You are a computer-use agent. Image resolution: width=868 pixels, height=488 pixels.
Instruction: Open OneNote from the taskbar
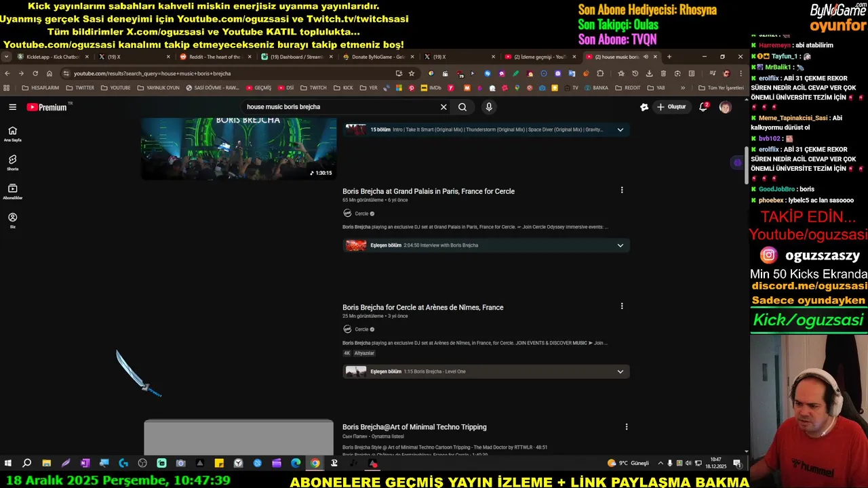pyautogui.click(x=85, y=464)
